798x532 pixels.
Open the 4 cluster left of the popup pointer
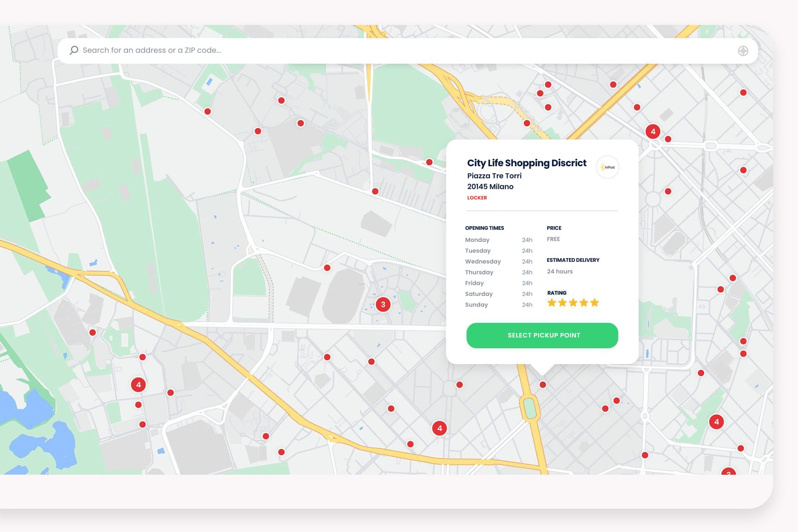439,428
